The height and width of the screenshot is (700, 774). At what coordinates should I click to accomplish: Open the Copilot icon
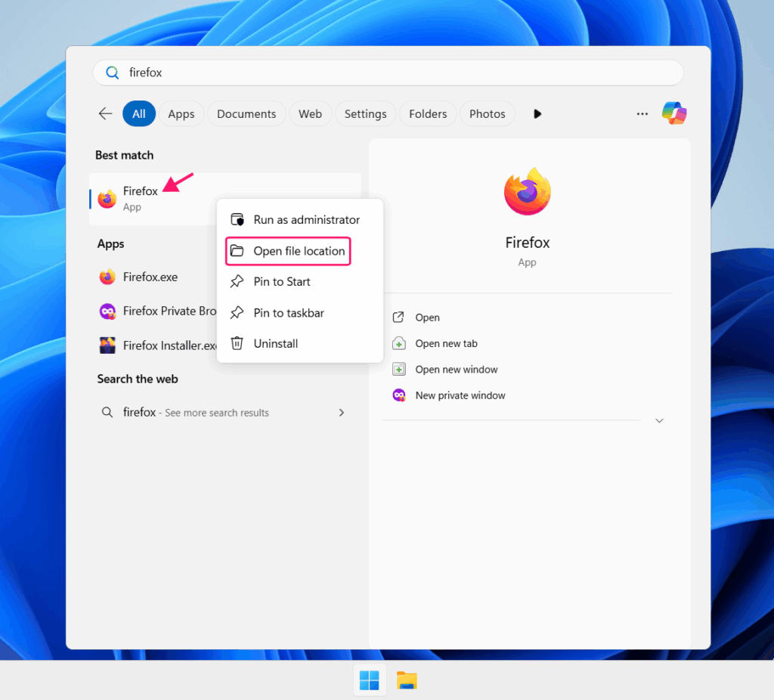(x=674, y=113)
